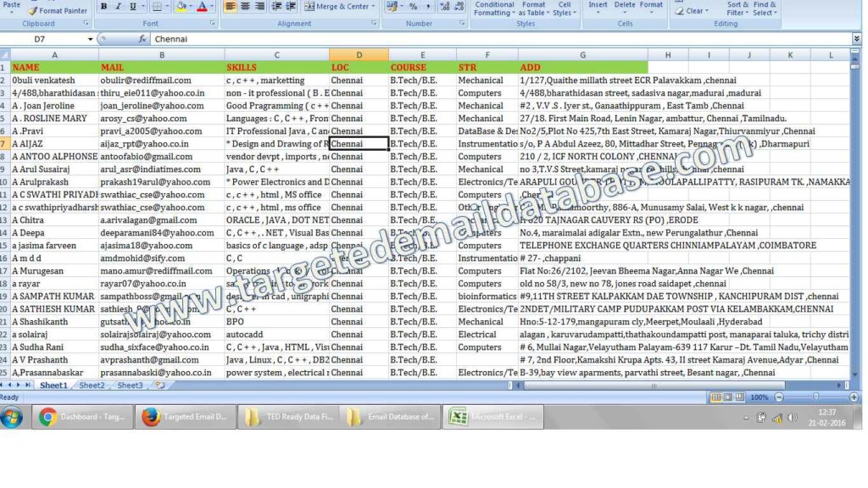Click Accounting Number Format icon

click(x=392, y=7)
